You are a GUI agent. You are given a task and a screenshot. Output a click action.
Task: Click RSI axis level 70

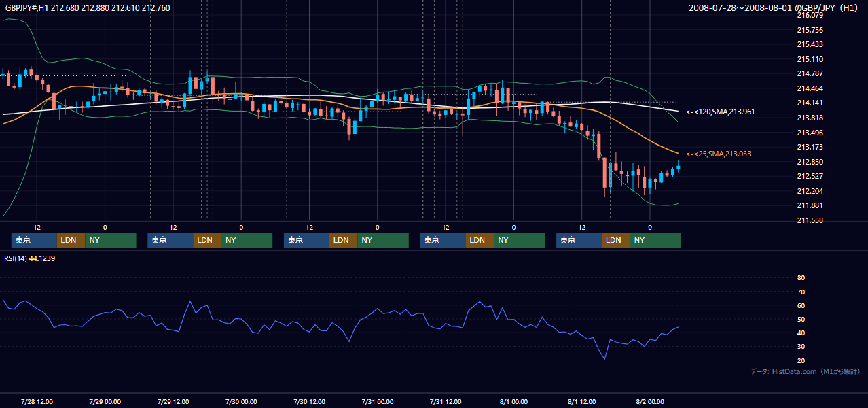801,292
